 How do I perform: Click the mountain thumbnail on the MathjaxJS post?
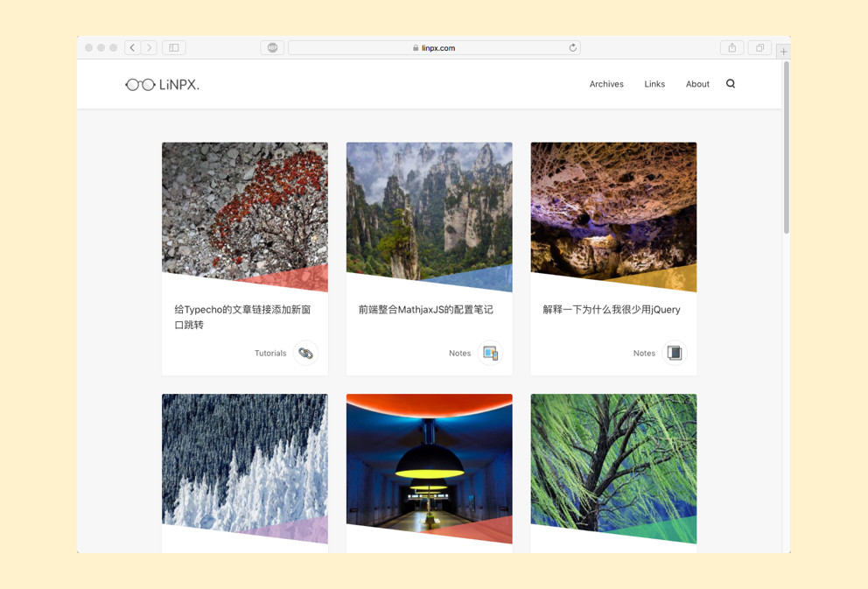coord(429,216)
